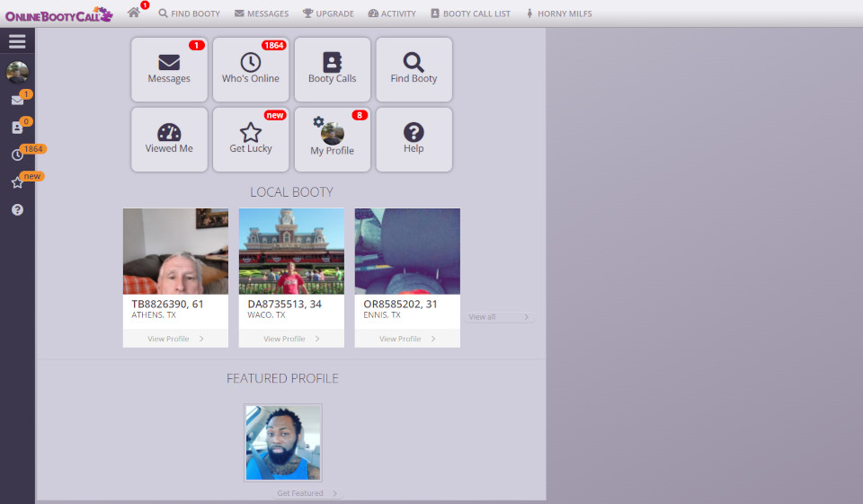The image size is (863, 504).
Task: Open BOOTY CALL LIST in top navigation
Action: point(470,13)
